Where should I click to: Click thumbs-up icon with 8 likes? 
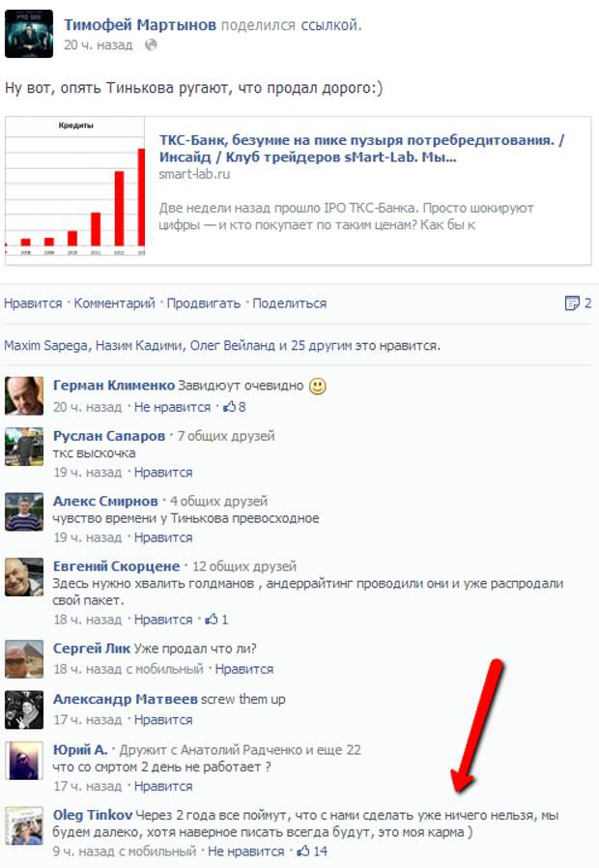pyautogui.click(x=229, y=407)
